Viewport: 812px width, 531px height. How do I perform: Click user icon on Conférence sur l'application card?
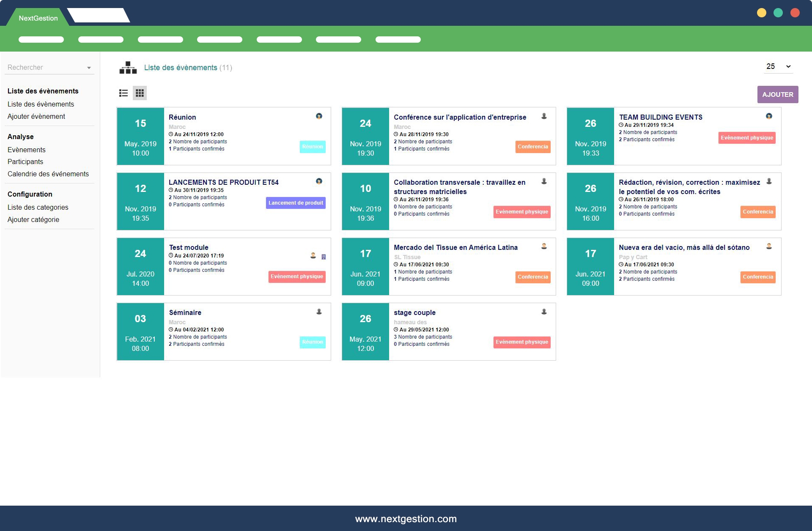coord(544,116)
